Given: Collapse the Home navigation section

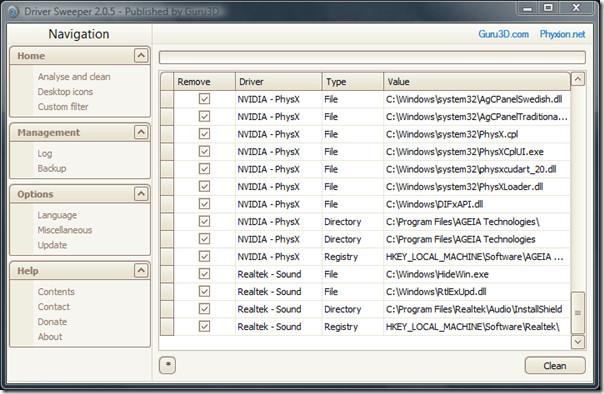Looking at the screenshot, I should pyautogui.click(x=141, y=56).
